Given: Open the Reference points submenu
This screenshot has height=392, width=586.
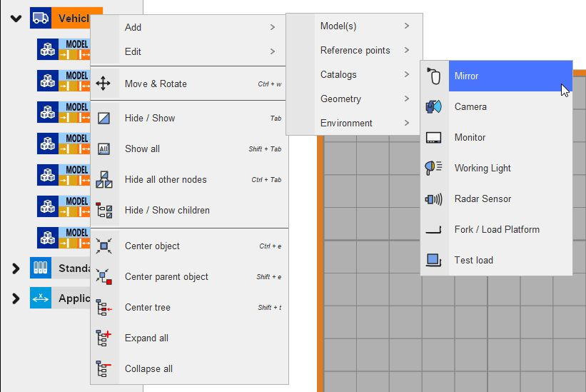Looking at the screenshot, I should (355, 50).
